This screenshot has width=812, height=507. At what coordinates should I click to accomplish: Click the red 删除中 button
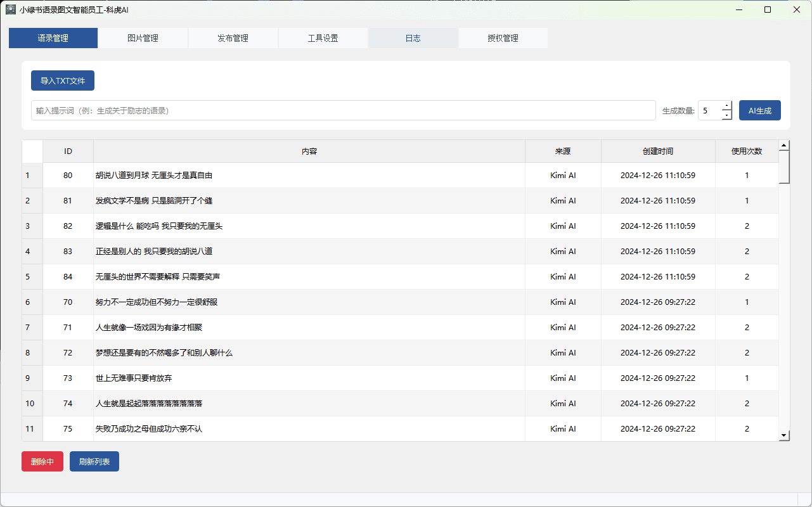tap(42, 461)
